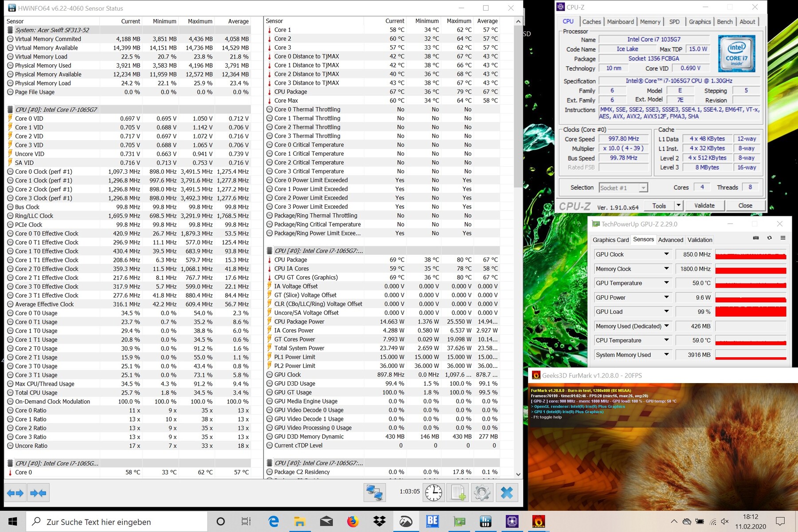Click the log file page icon

(458, 493)
